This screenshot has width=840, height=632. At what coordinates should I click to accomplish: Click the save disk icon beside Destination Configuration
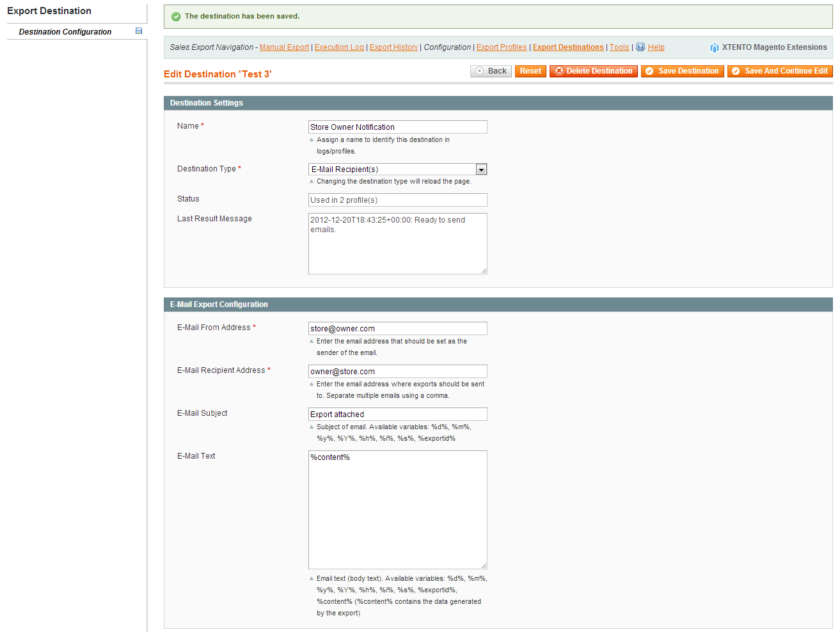[x=139, y=31]
